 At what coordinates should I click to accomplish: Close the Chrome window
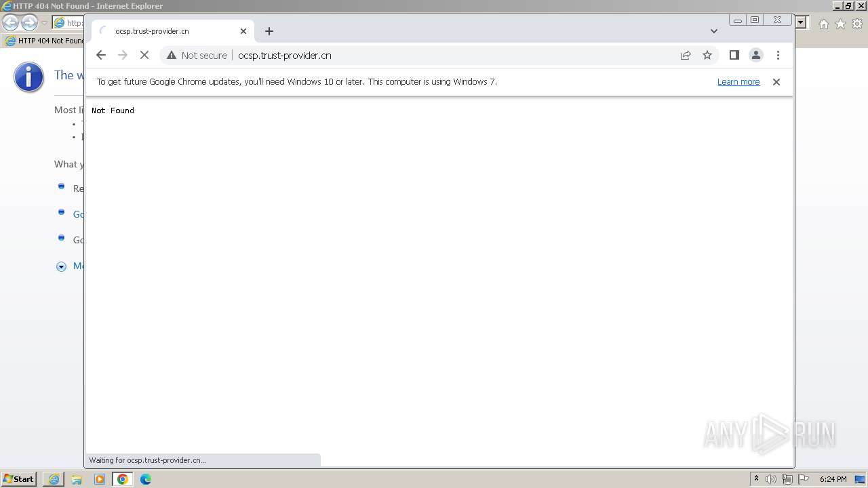(x=778, y=20)
